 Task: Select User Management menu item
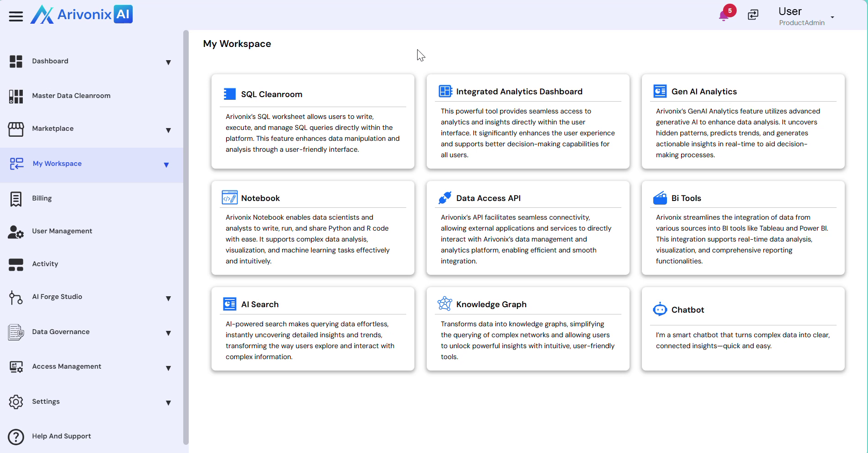(62, 231)
